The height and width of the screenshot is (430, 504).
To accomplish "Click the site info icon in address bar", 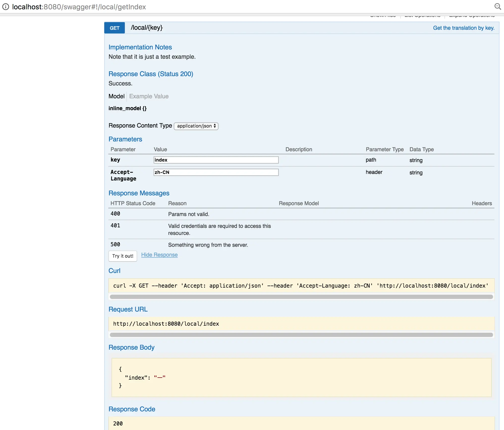I will tap(6, 7).
